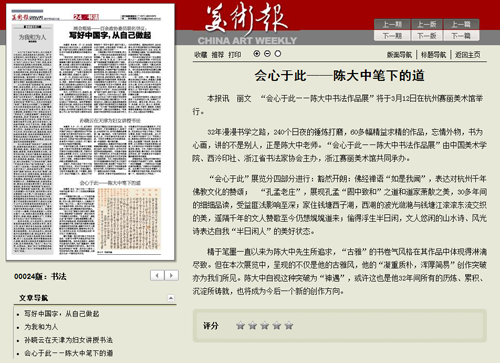500x363 pixels.
Task: Rate the article with the first star
Action: tap(240, 325)
